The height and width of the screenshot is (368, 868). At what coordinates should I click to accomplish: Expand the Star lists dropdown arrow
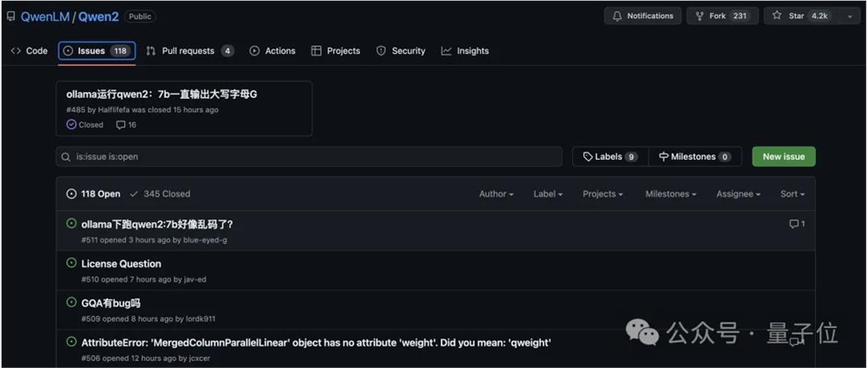coord(851,16)
